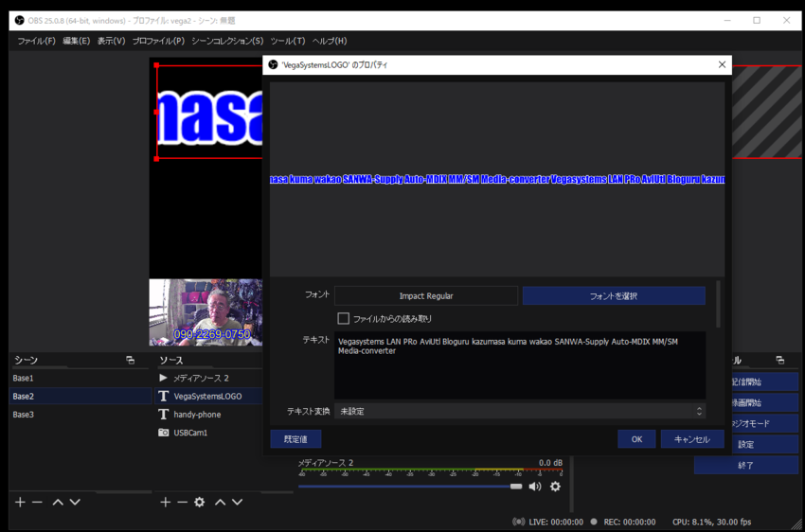Viewport: 805px width, 532px height.
Task: Remove selected scene with minus icon
Action: [37, 503]
